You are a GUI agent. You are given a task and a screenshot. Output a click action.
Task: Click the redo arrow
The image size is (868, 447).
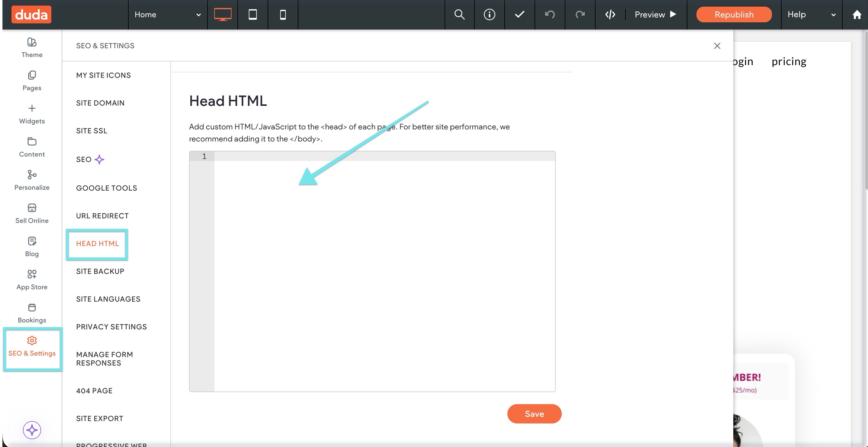point(580,14)
